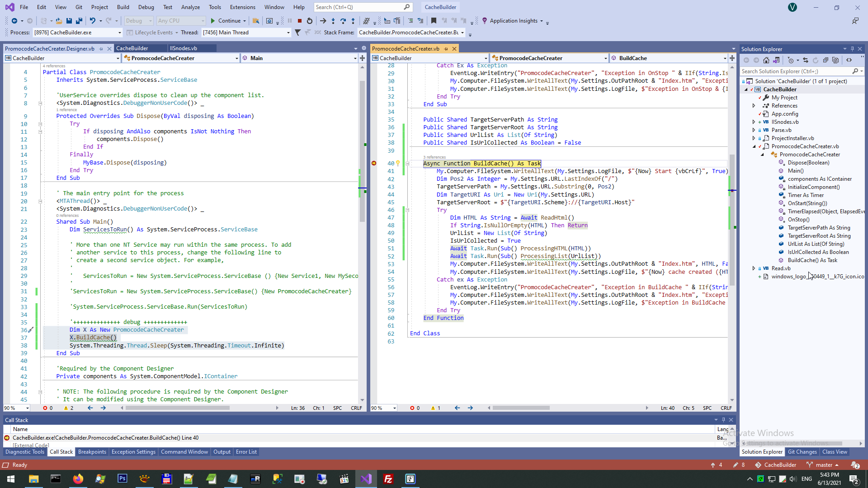Screen dimensions: 868x488
Task: Toggle the breakpoint on line 40
Action: [x=374, y=163]
